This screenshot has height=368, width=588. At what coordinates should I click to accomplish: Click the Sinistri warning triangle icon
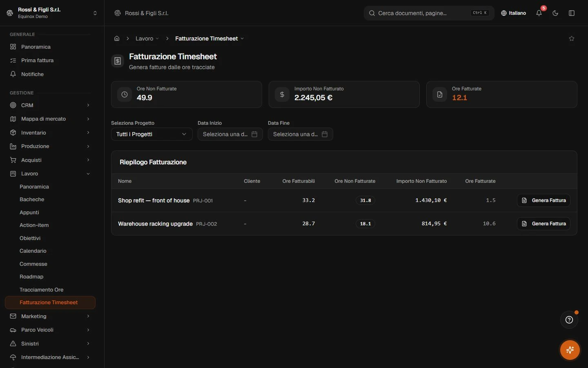(13, 343)
